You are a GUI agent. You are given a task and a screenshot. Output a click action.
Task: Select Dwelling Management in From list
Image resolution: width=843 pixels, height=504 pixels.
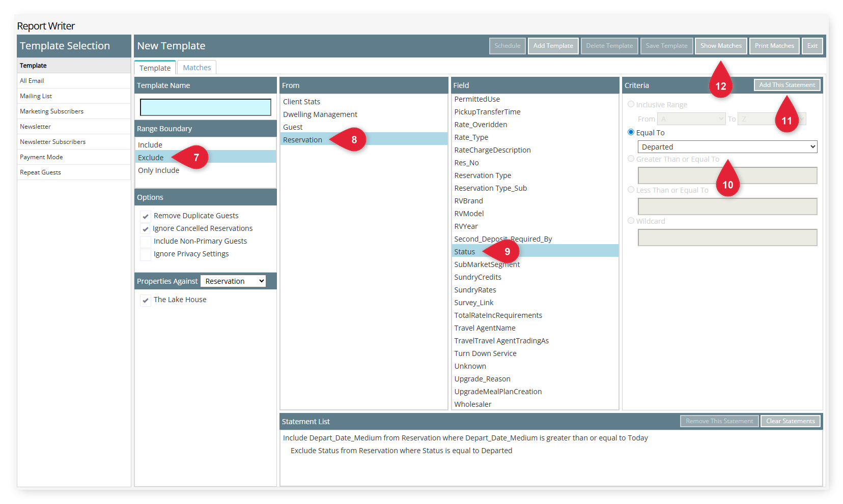point(364,114)
